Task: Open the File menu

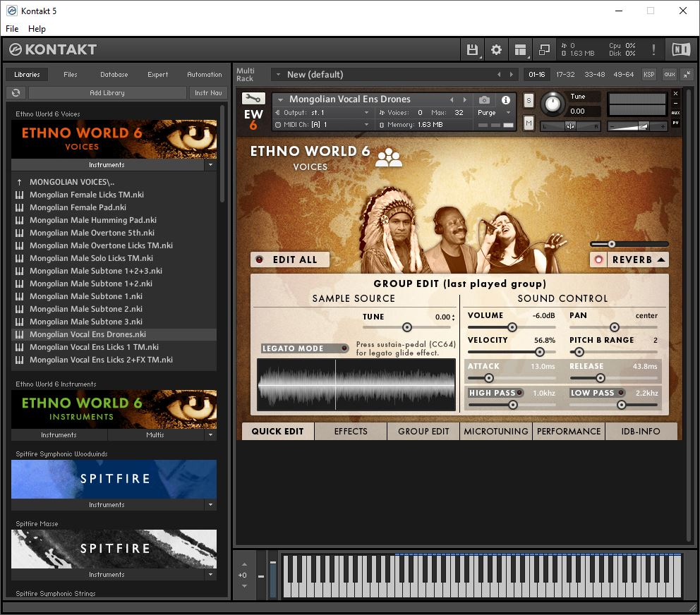Action: 12,28
